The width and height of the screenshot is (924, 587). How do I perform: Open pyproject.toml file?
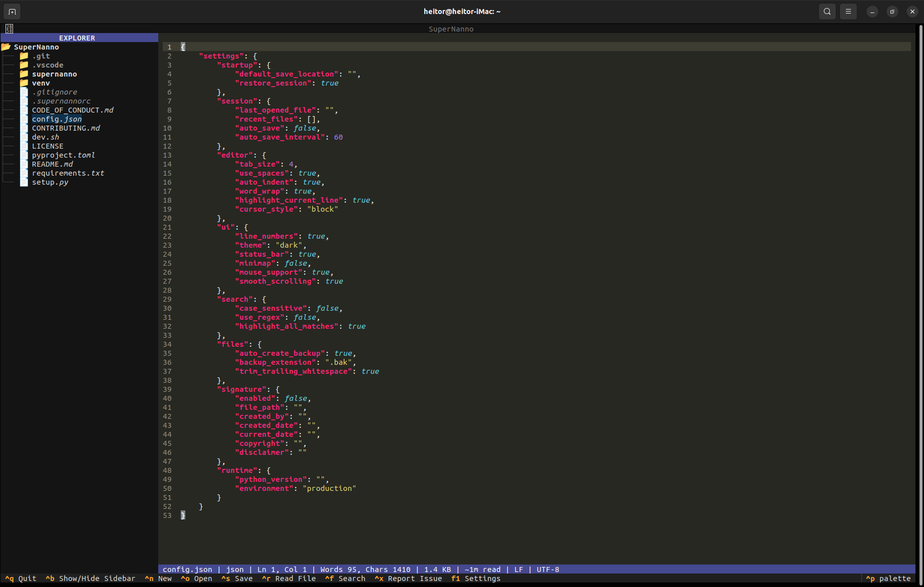pos(64,155)
